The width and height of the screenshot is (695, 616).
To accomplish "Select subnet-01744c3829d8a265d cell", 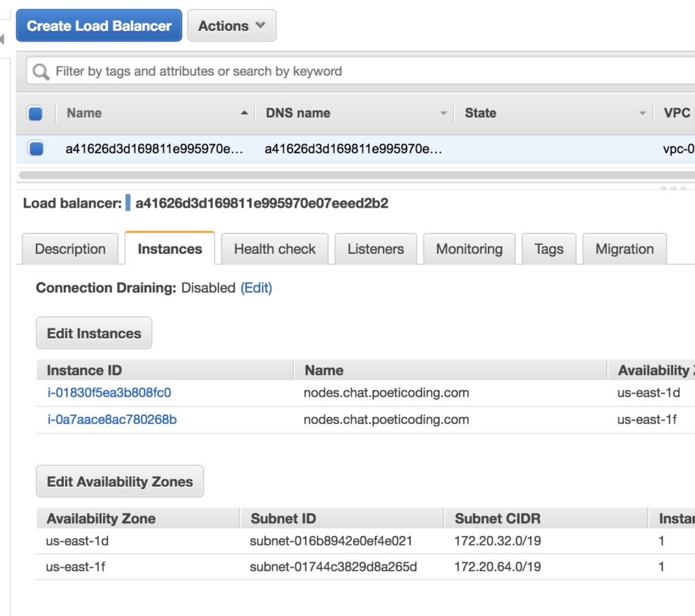I will 333,566.
